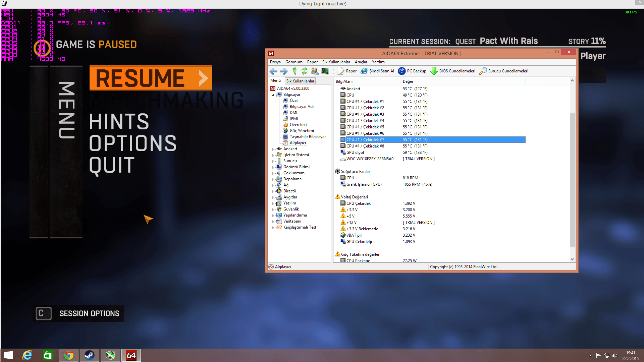Click the vertical scrollbar down arrow in AIDA64
This screenshot has height=362, width=644.
click(x=572, y=259)
